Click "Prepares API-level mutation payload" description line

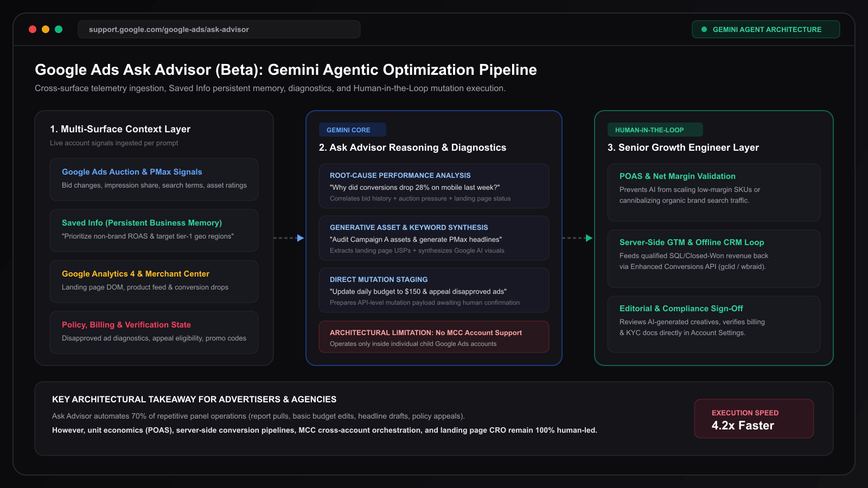(x=425, y=303)
